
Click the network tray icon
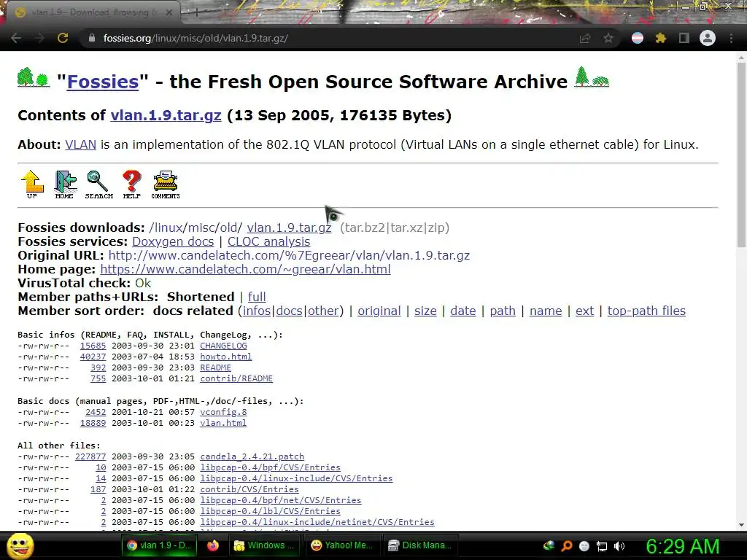click(602, 546)
